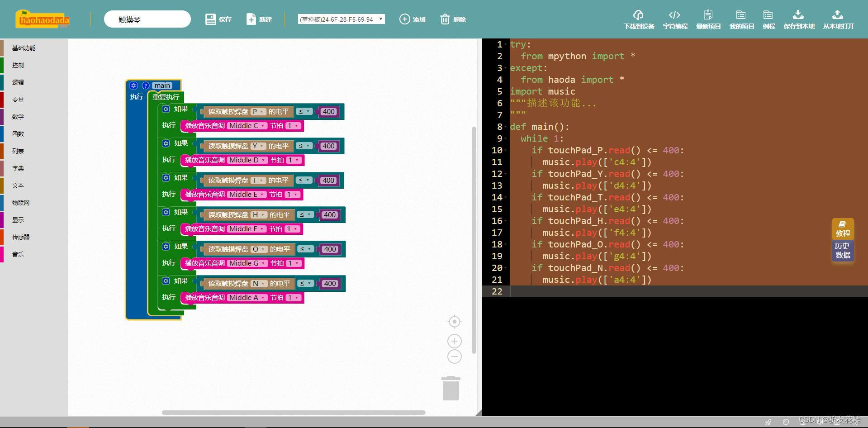
Task: Open gear on the pad H if-block
Action: (x=166, y=212)
